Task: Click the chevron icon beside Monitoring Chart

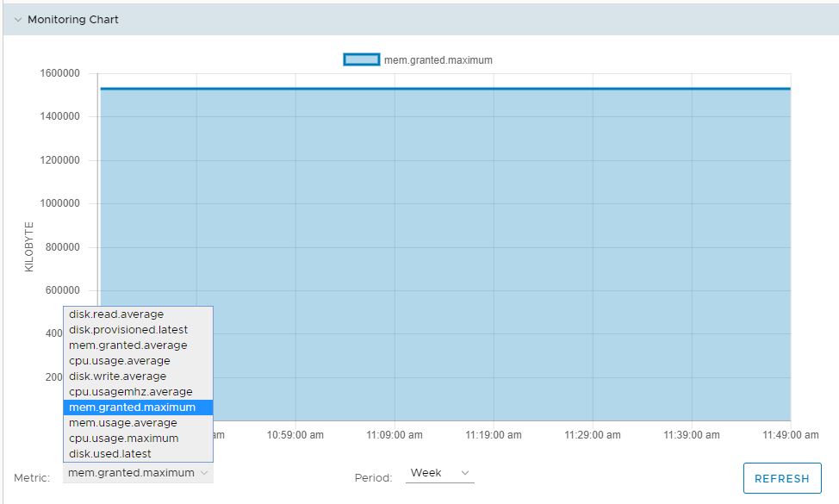Action: click(x=17, y=18)
